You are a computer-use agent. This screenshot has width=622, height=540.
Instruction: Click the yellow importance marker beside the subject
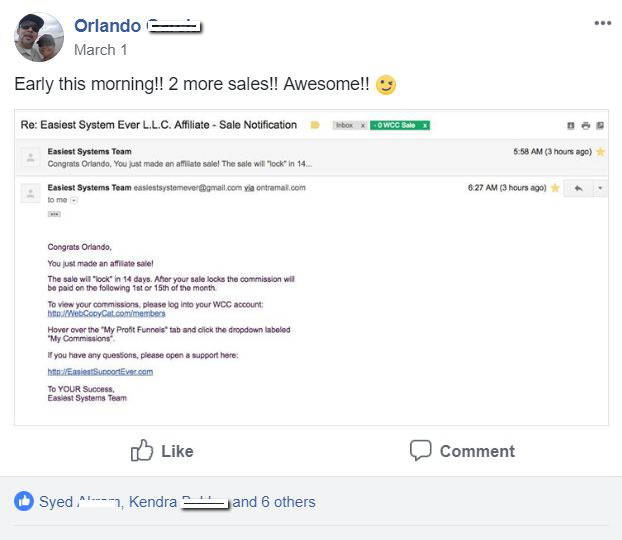pyautogui.click(x=315, y=125)
